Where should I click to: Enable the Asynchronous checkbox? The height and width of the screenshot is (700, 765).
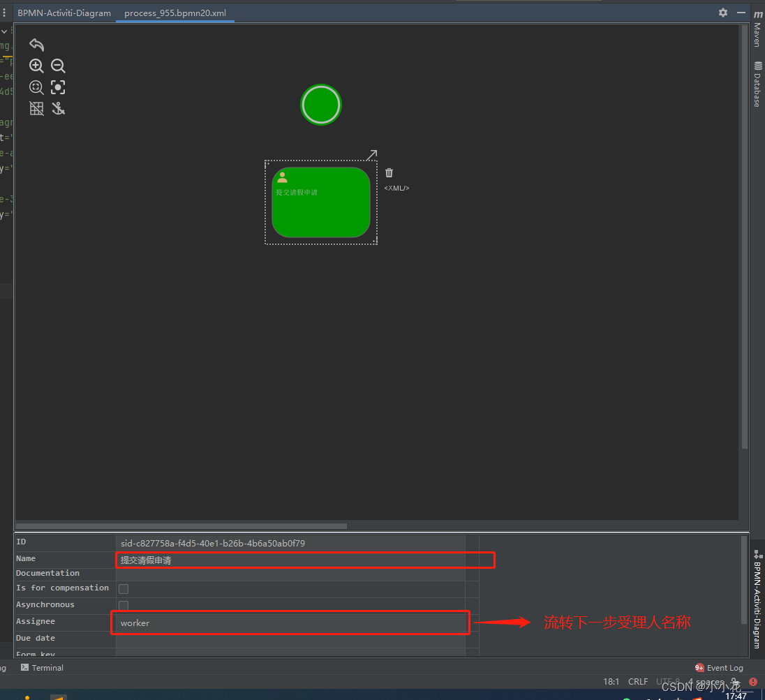124,605
